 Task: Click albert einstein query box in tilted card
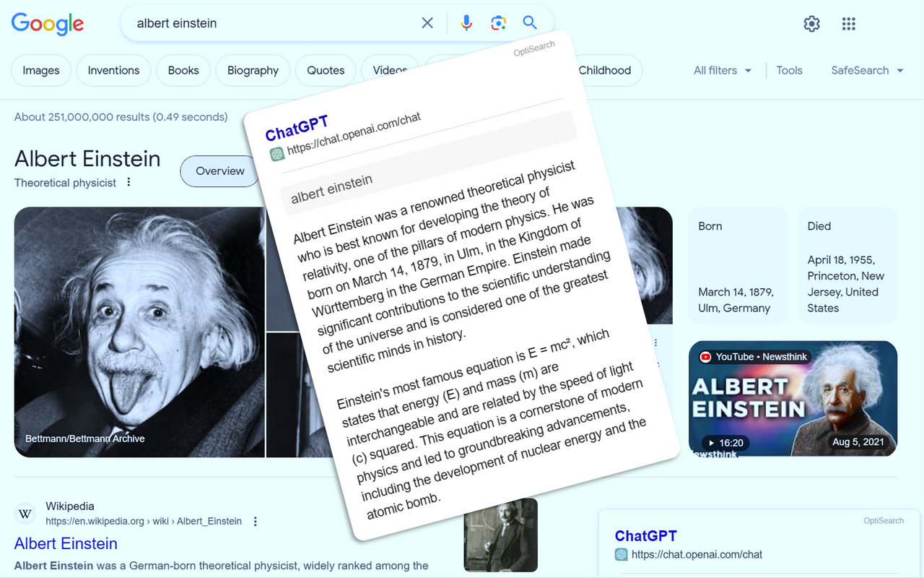tap(430, 163)
